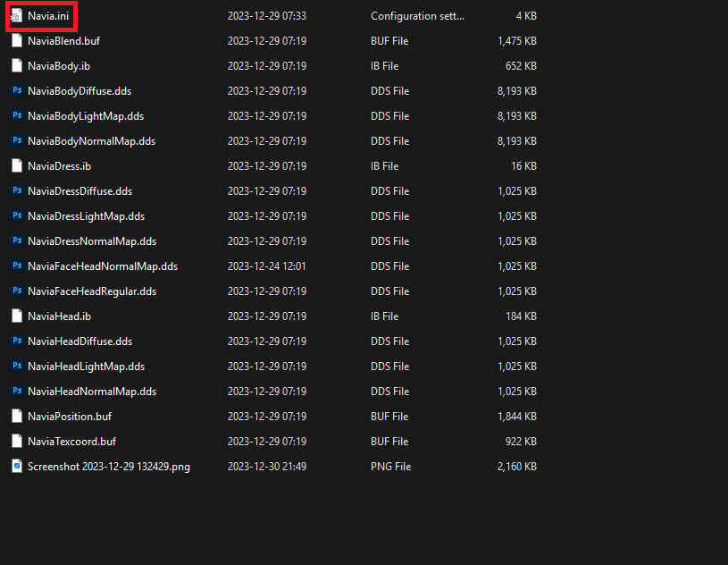Click the blank file icon of NaviaDress.ib
728x565 pixels.
(17, 166)
